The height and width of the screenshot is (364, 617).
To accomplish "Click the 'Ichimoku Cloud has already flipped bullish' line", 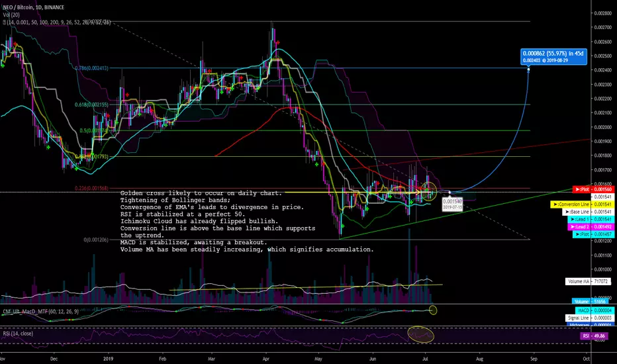I will pyautogui.click(x=199, y=221).
